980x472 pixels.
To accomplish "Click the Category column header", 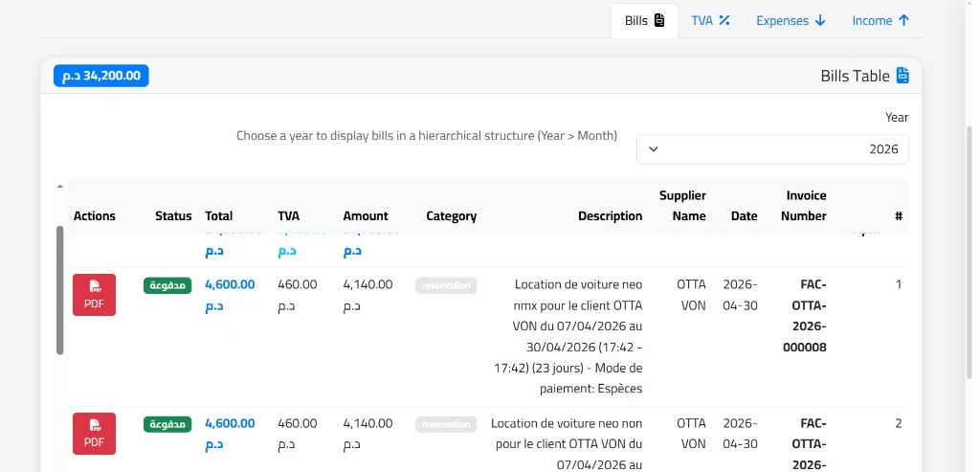I will (452, 215).
